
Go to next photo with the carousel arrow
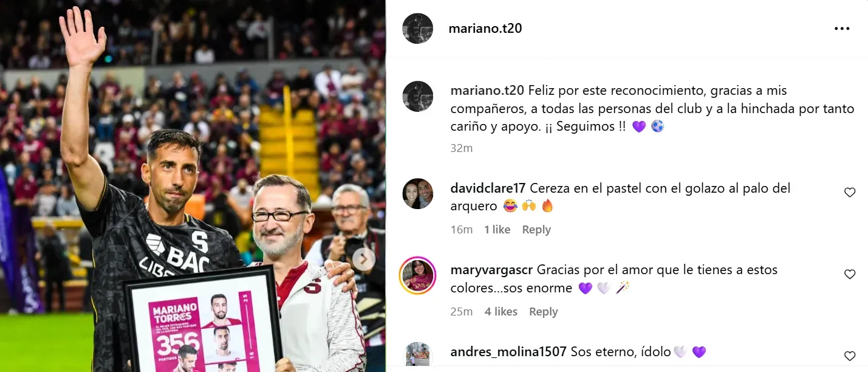(363, 260)
